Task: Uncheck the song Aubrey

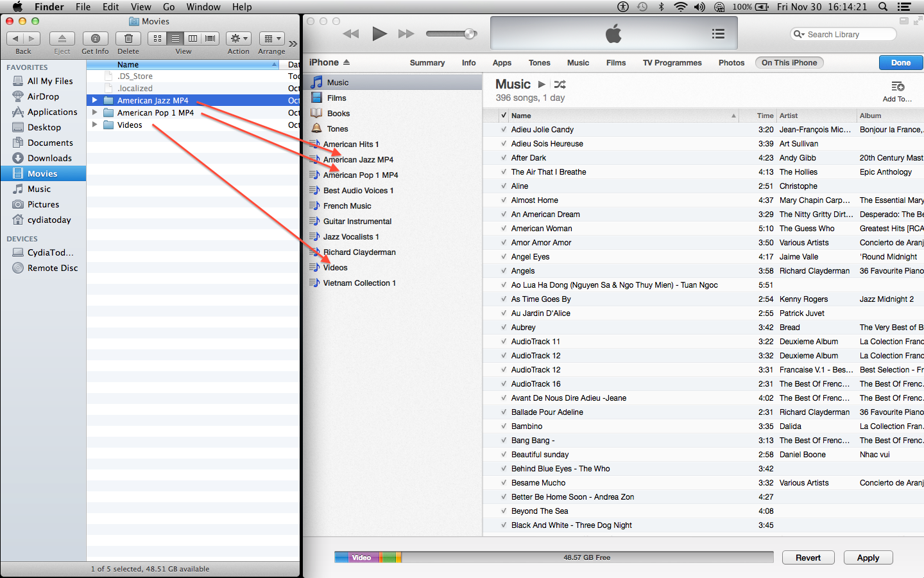Action: (x=504, y=327)
